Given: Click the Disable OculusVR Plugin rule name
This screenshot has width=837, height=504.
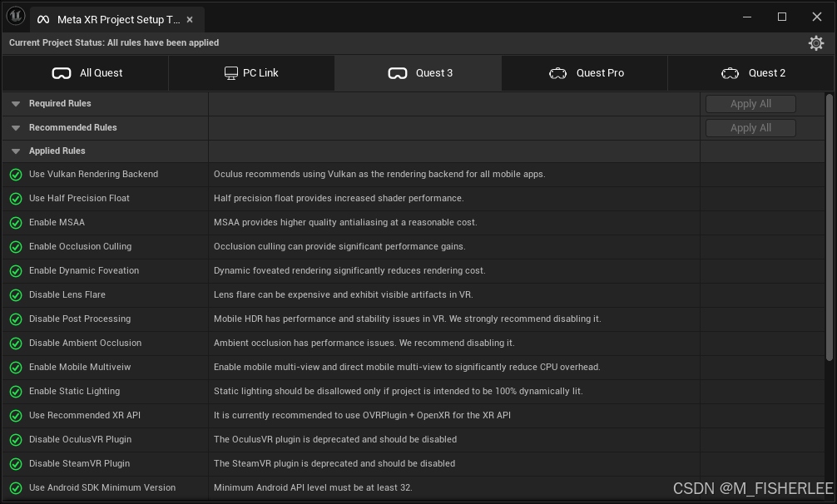Looking at the screenshot, I should pos(80,439).
